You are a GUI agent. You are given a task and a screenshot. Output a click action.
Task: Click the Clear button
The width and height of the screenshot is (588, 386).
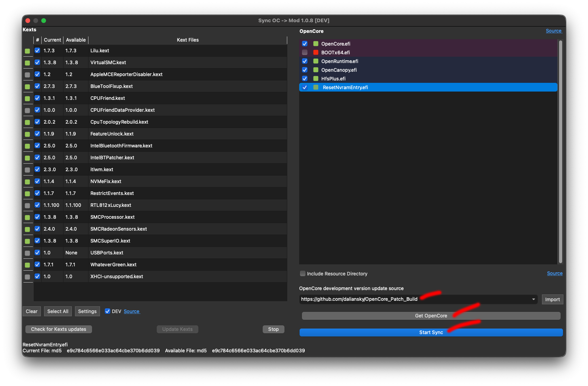[x=32, y=311]
